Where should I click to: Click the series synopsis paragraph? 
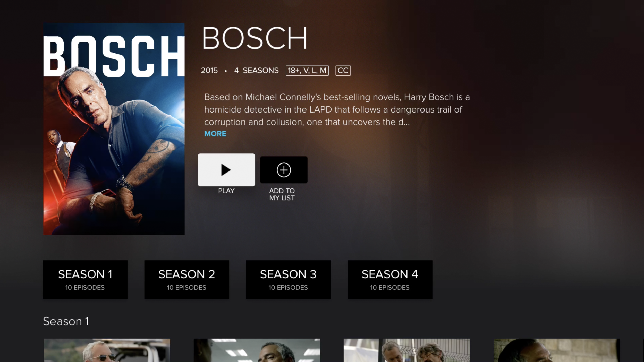pyautogui.click(x=337, y=109)
